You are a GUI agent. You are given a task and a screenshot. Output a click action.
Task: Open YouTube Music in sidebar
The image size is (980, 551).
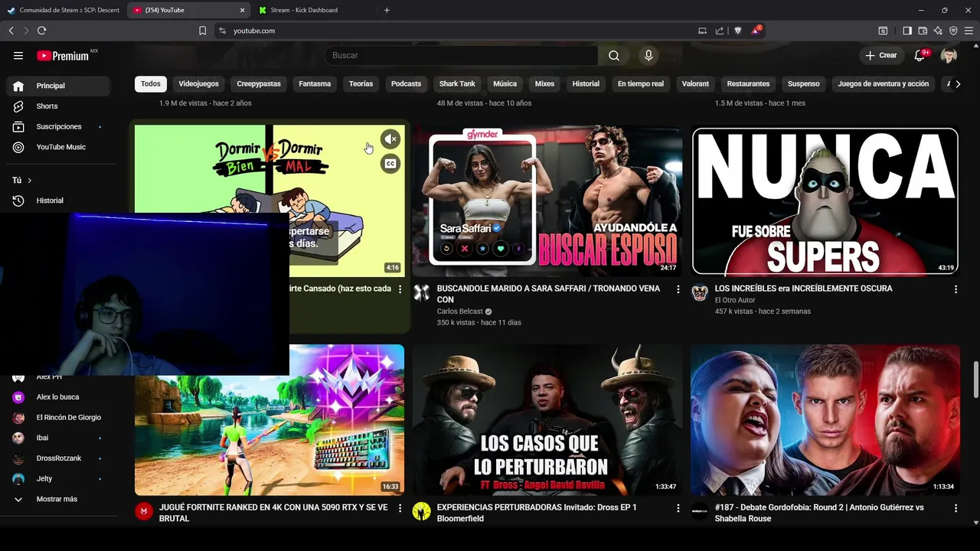point(58,147)
